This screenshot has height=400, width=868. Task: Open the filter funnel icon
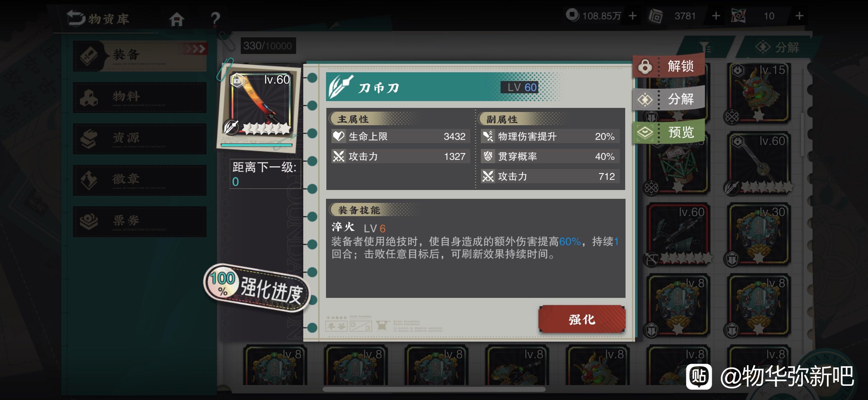click(705, 47)
